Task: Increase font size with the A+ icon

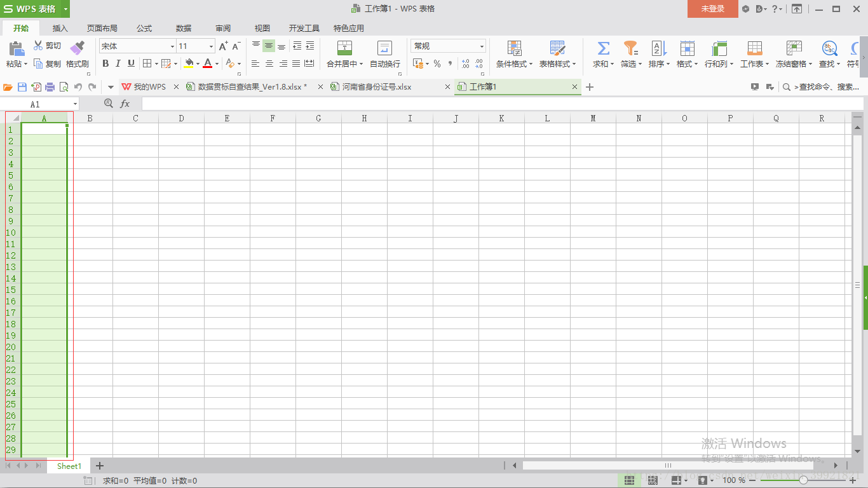Action: click(223, 46)
